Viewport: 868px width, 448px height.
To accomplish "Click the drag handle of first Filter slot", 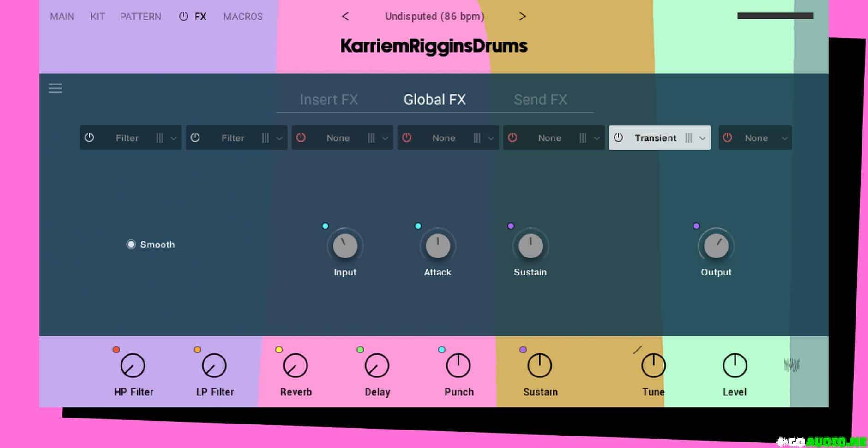I will (x=159, y=138).
